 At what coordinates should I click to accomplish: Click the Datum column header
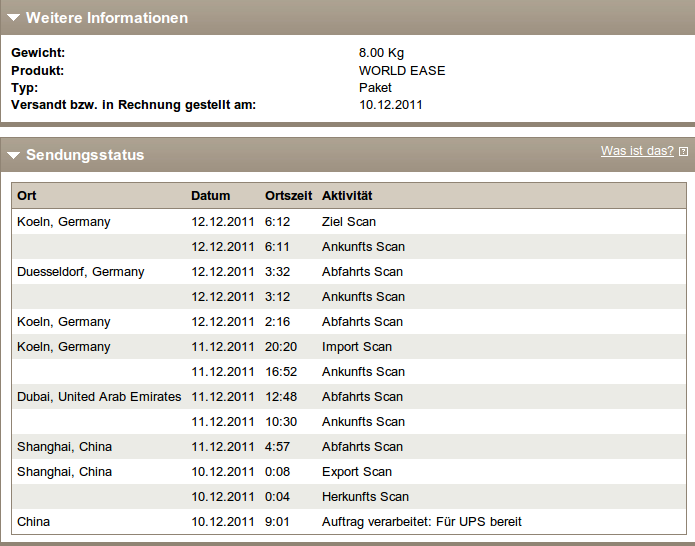[210, 196]
